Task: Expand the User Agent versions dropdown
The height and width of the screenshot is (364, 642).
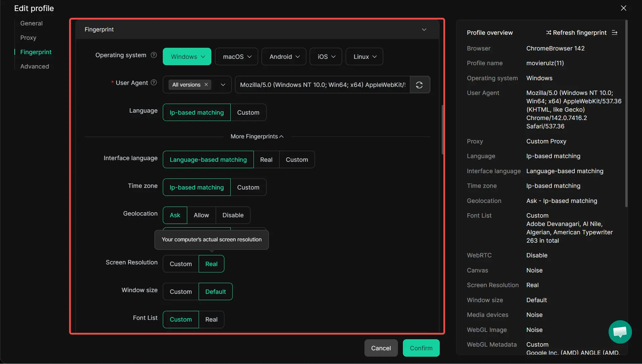Action: [223, 85]
